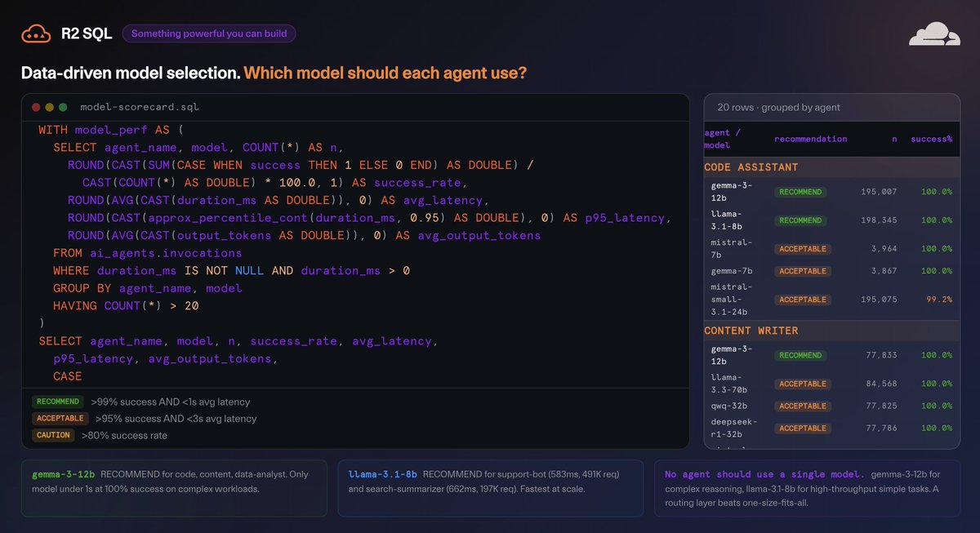Viewport: 980px width, 533px height.
Task: Click ACCEPTABLE badge in the qwq-32b row
Action: click(x=803, y=406)
